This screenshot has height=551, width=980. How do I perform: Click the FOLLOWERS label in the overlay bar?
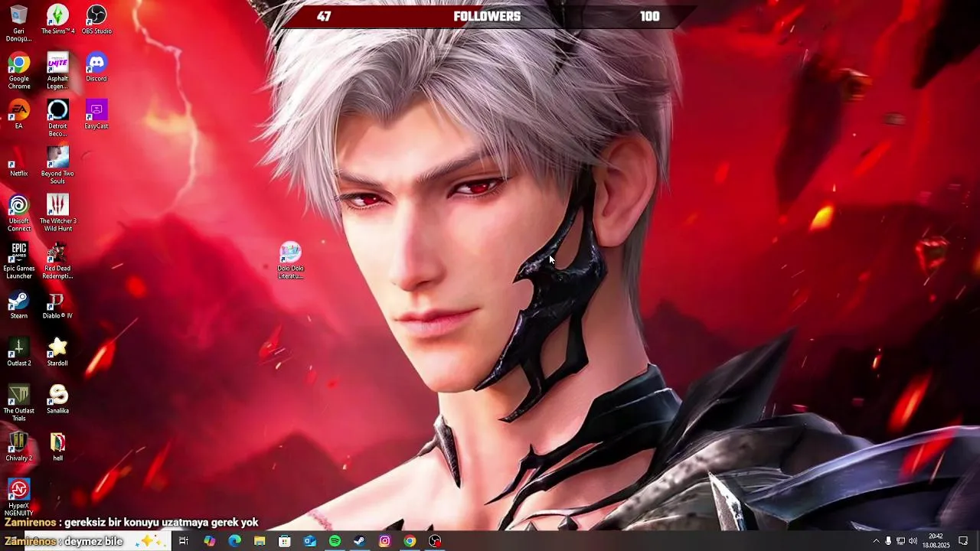487,16
